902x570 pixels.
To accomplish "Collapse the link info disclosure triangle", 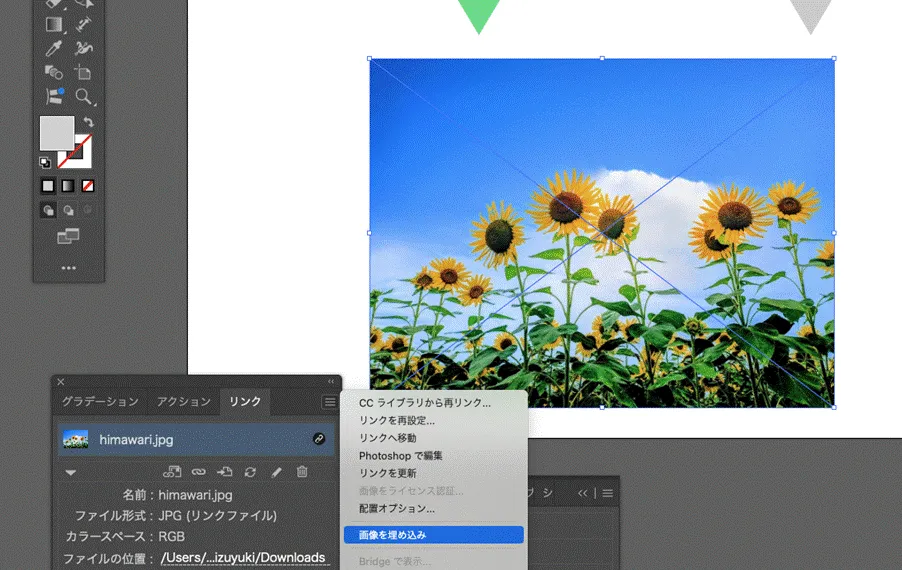I will pyautogui.click(x=70, y=472).
